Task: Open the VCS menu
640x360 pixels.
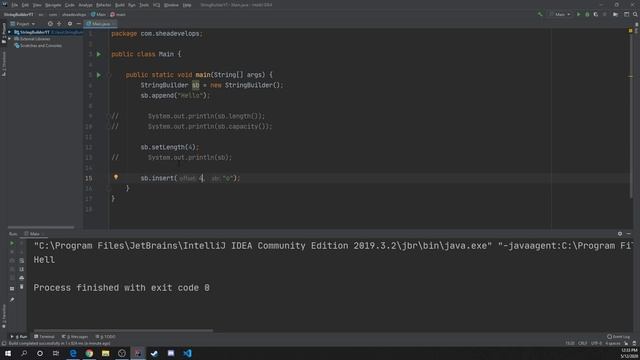Action: tap(156, 5)
